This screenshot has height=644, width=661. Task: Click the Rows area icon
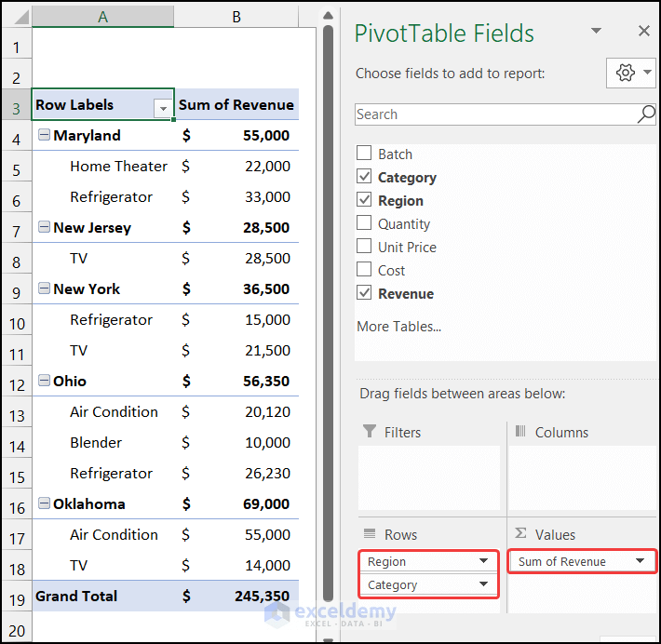coord(370,533)
